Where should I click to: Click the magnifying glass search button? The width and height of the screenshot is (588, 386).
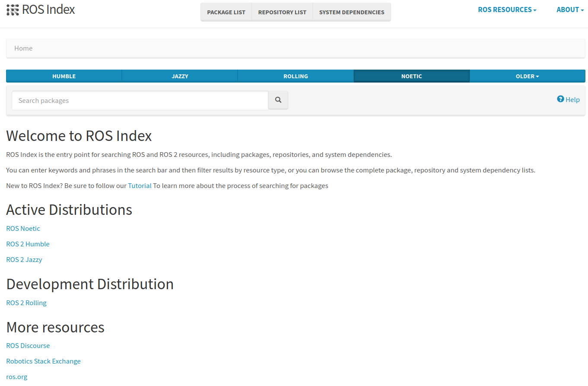(278, 100)
